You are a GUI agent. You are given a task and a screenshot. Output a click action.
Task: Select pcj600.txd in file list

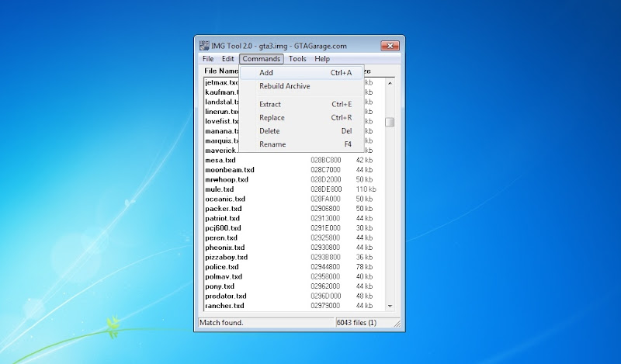click(223, 228)
